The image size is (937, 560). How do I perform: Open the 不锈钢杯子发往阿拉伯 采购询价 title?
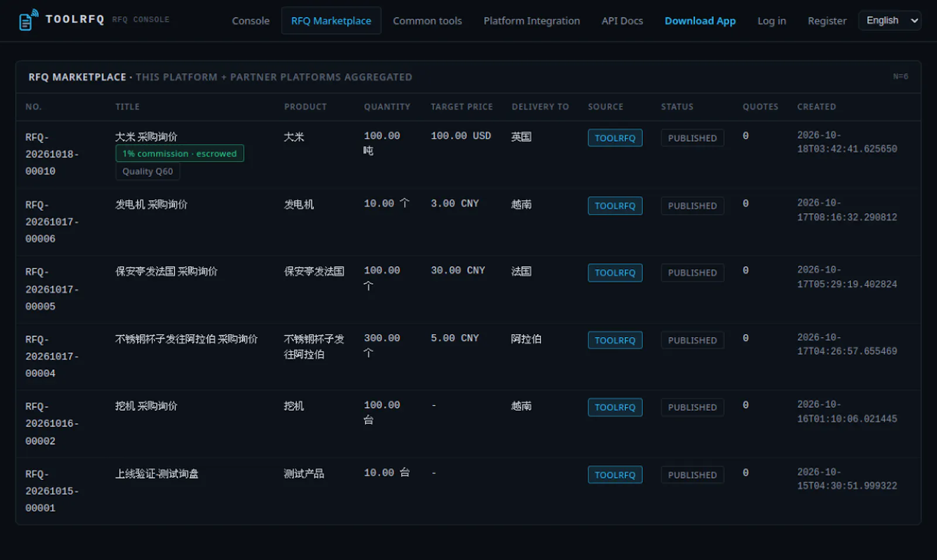click(x=186, y=339)
